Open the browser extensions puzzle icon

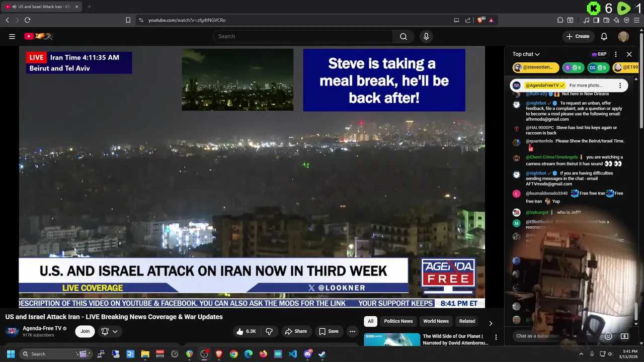[x=560, y=20]
